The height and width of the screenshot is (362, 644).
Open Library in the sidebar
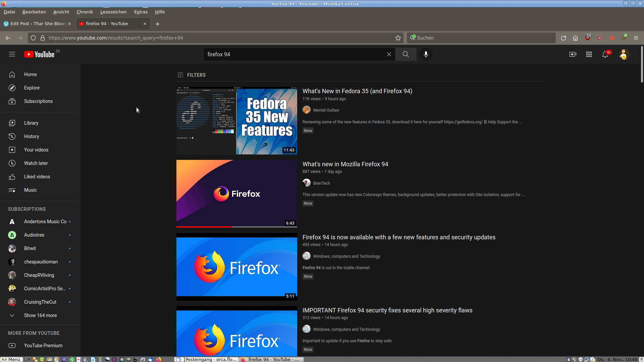click(x=40, y=123)
